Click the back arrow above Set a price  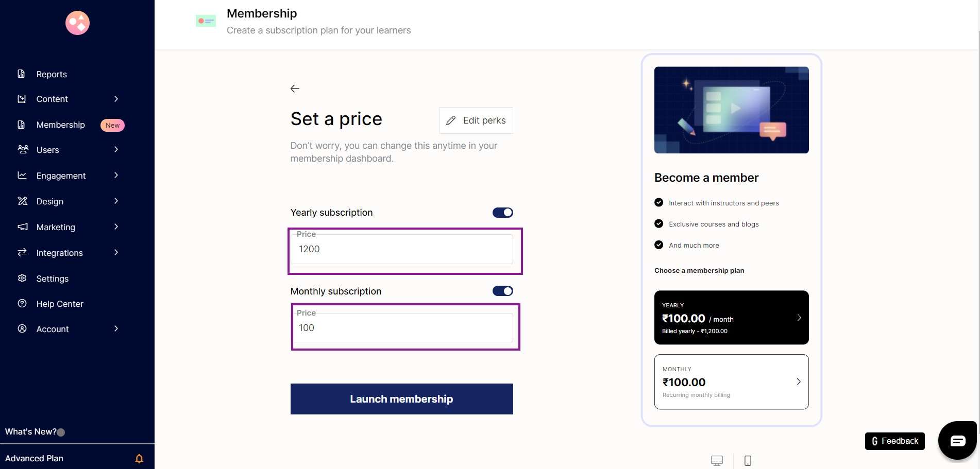pyautogui.click(x=295, y=89)
